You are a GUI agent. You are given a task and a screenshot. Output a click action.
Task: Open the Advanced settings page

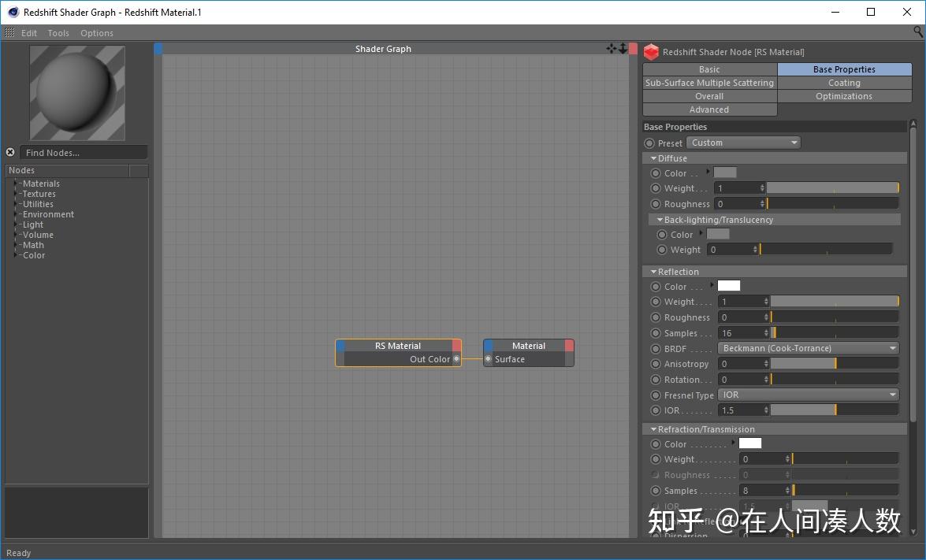(x=708, y=109)
